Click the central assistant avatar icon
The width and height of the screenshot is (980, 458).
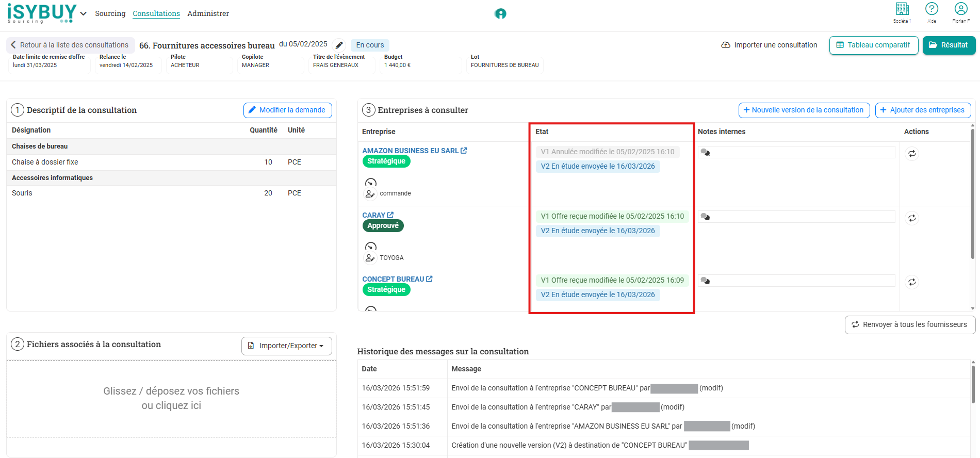coord(500,13)
